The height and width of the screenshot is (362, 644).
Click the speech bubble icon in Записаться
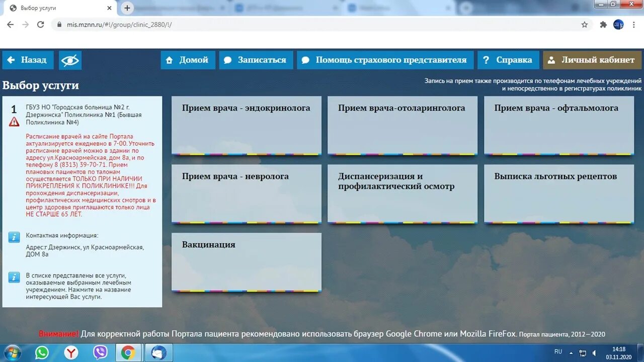(x=227, y=60)
